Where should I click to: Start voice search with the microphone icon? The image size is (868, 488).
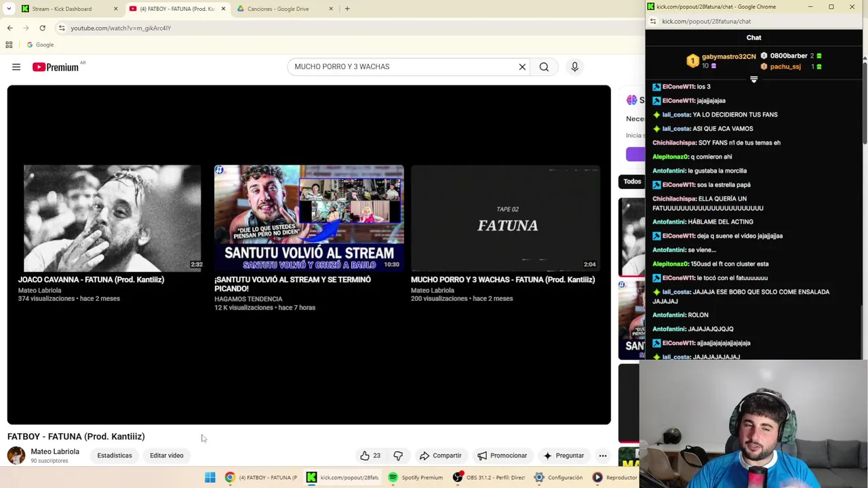click(x=574, y=67)
